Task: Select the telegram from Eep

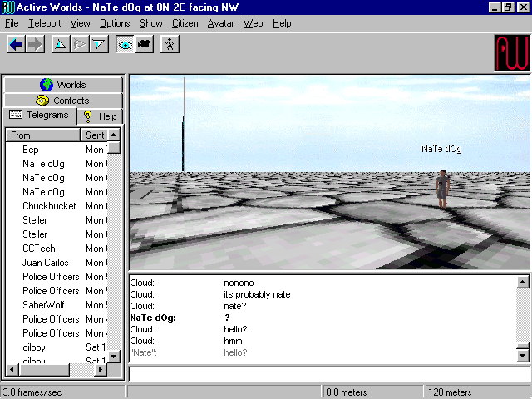Action: pos(57,150)
